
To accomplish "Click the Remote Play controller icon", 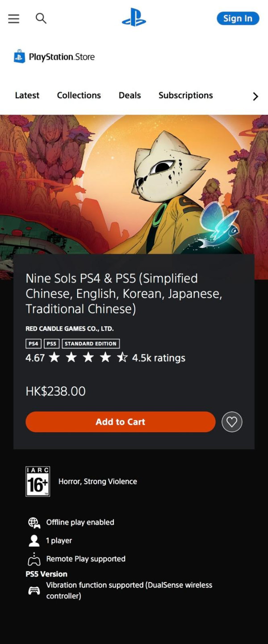I will coord(34,559).
